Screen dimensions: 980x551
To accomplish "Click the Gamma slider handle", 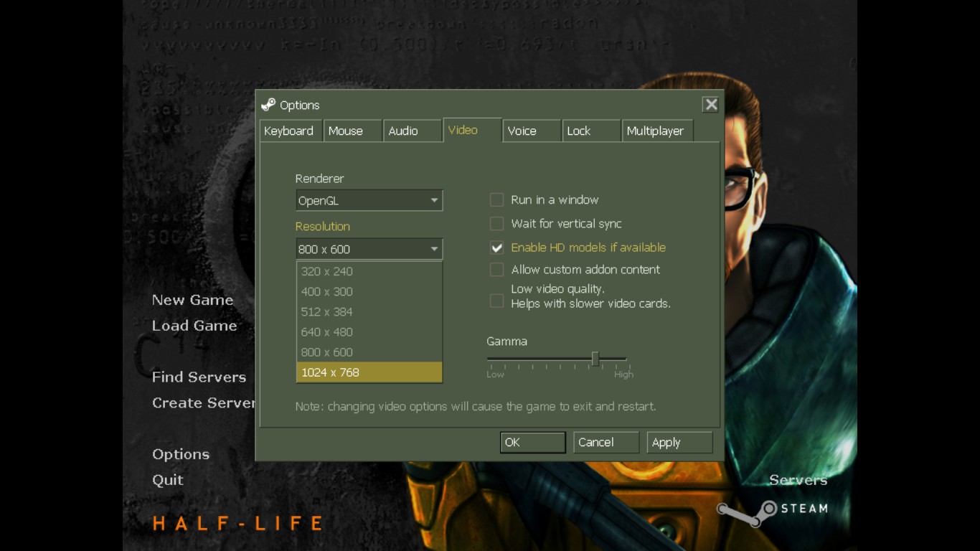I will point(595,359).
